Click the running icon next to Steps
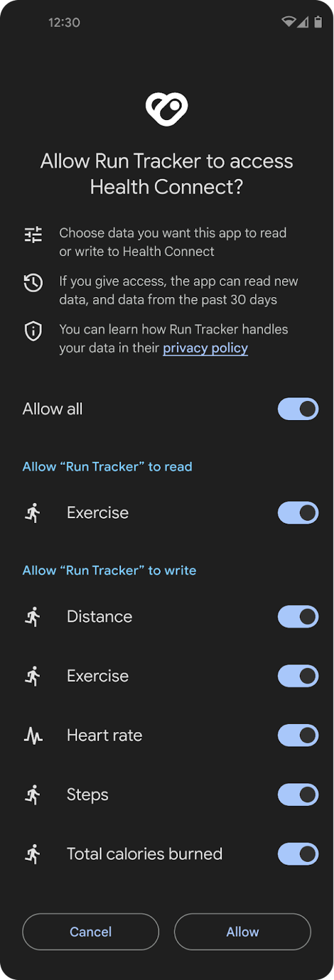This screenshot has width=334, height=980. (33, 795)
